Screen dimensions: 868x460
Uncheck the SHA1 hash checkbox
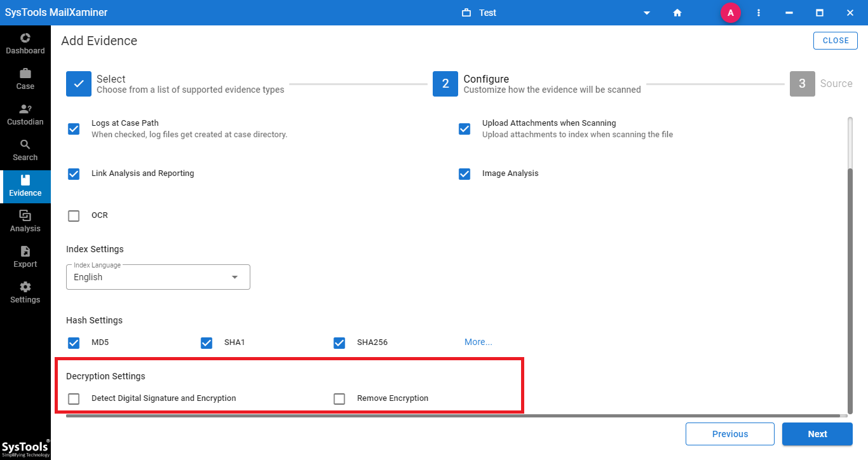[207, 342]
